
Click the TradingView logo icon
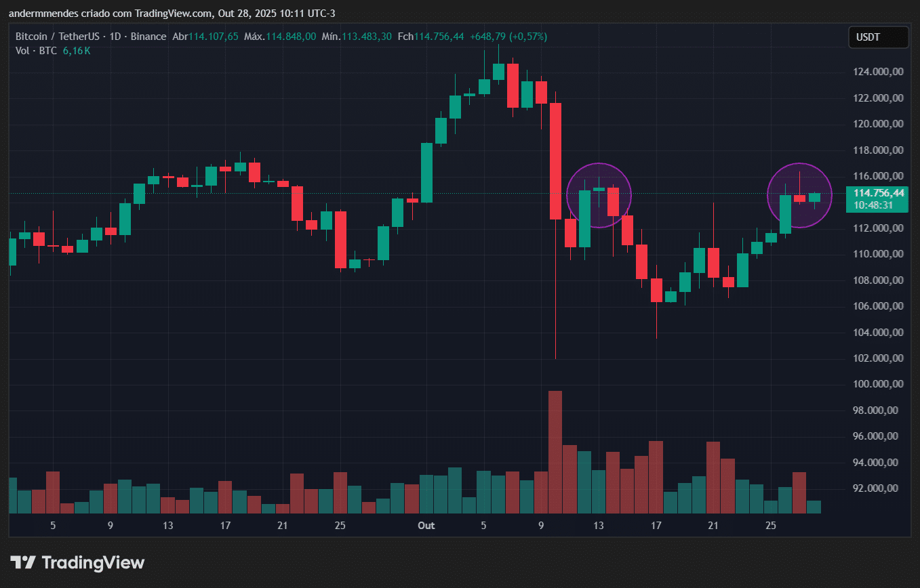point(24,562)
